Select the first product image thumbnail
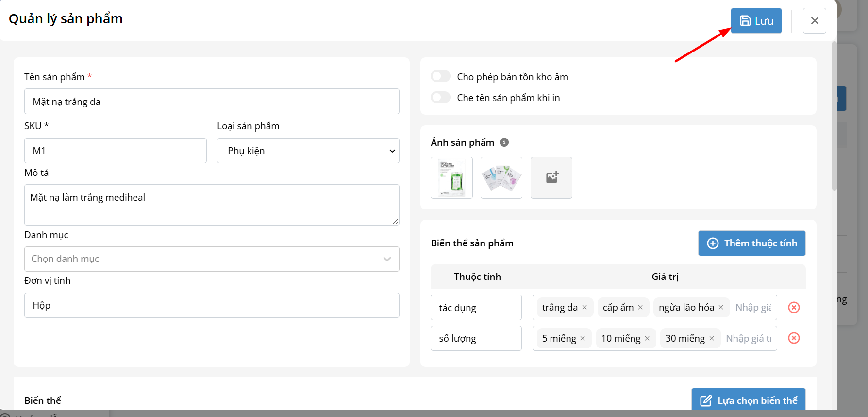Screen dimensions: 868x417 coord(451,178)
